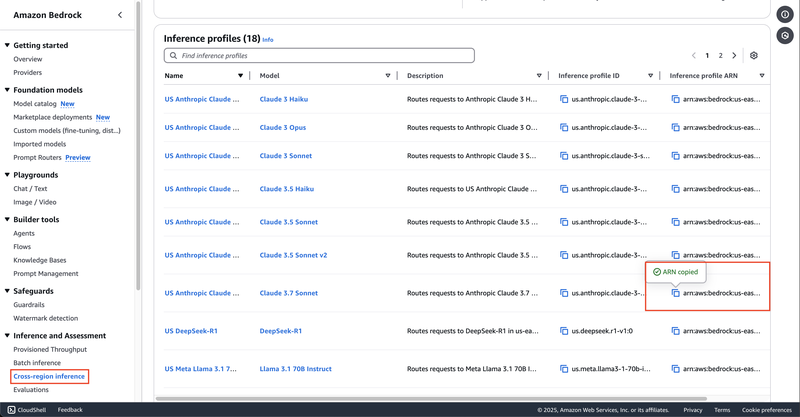Viewport: 800px width, 417px height.
Task: Collapse the Inference and Assessment section
Action: click(7, 335)
